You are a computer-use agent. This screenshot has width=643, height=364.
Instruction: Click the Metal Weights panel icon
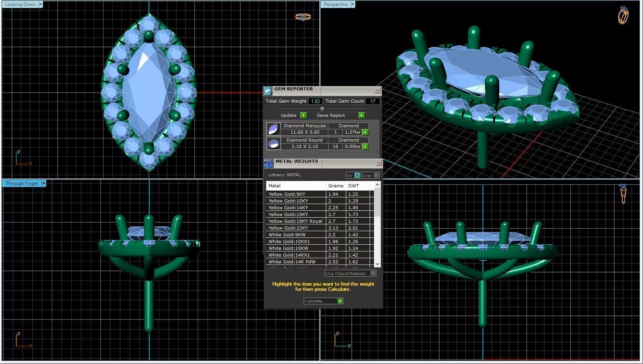[269, 163]
